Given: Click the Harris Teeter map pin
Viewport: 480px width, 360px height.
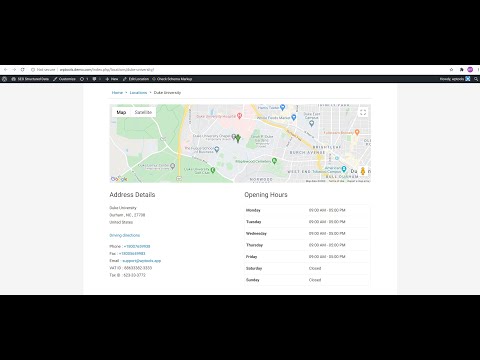Looking at the screenshot, I should pyautogui.click(x=283, y=107).
